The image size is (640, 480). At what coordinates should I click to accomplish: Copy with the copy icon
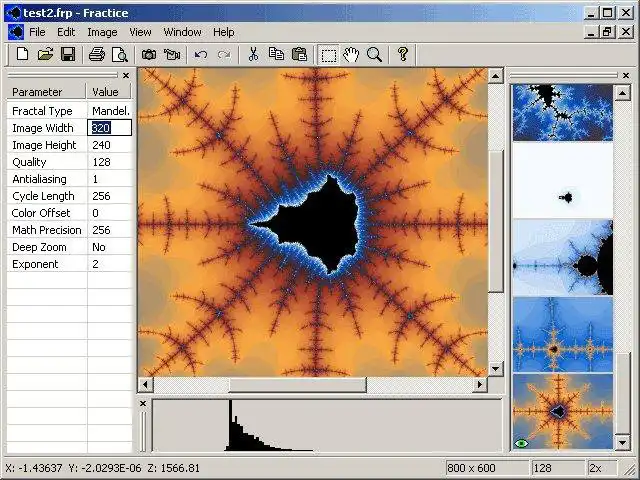[x=276, y=54]
